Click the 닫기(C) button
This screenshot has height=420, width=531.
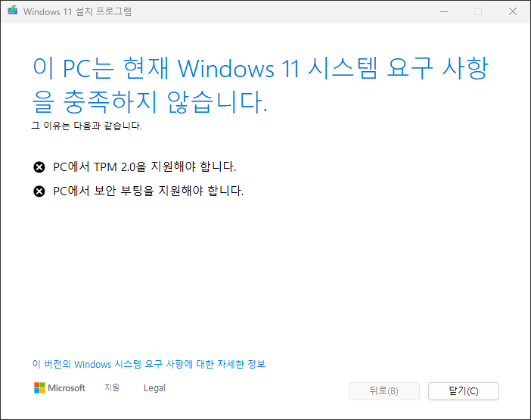[x=463, y=391]
